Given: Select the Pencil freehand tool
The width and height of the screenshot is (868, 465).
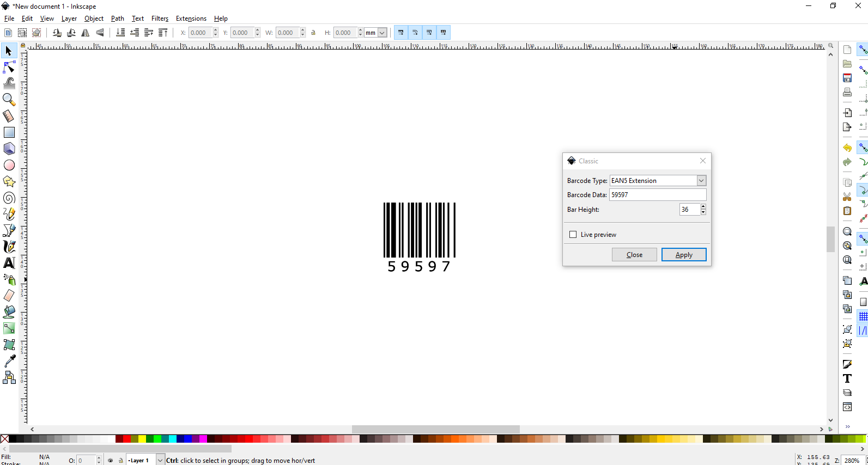Looking at the screenshot, I should click(9, 214).
